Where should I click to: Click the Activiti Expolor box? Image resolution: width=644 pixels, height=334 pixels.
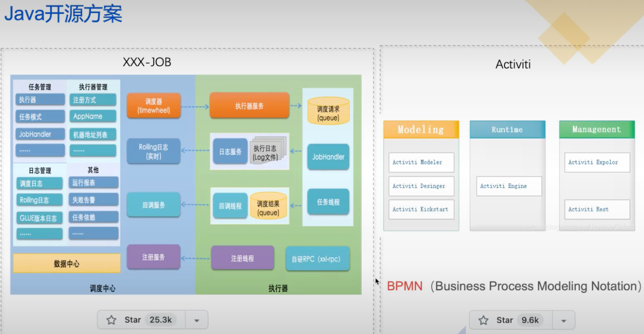(597, 162)
